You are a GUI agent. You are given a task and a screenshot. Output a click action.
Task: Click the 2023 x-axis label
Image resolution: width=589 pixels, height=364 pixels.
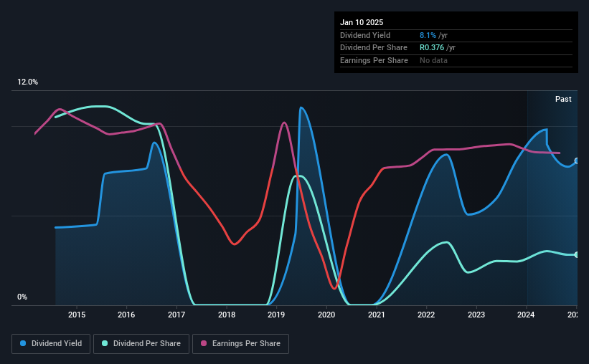pos(476,315)
